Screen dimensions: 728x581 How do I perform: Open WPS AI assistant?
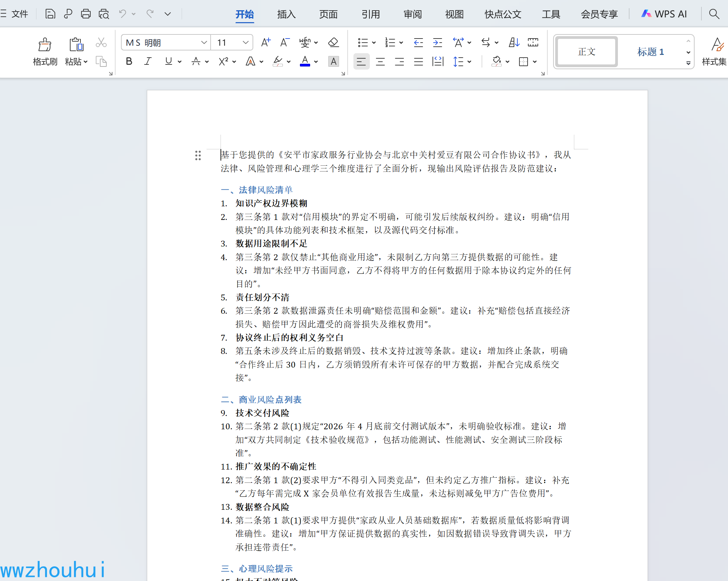pos(664,14)
